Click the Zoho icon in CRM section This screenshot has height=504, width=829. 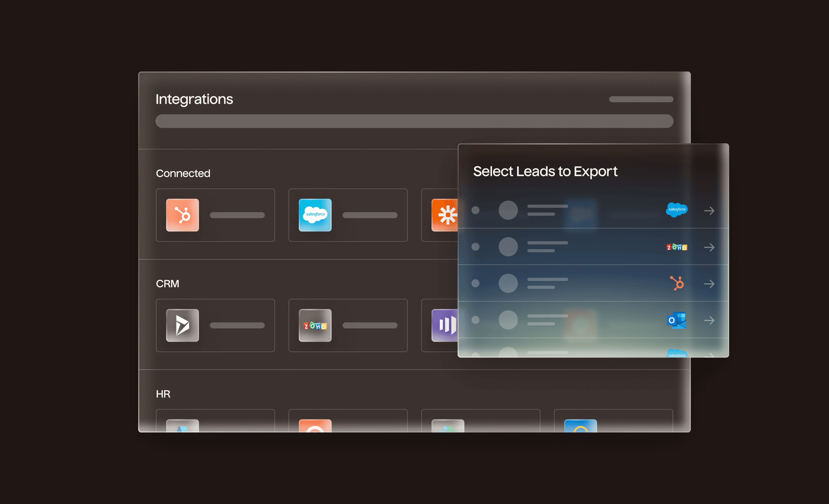(315, 325)
